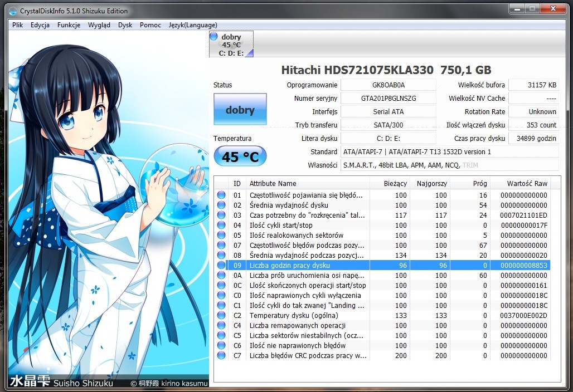Select row 'Liczba godzin pracy dysku'
Image resolution: width=573 pixels, height=392 pixels.
click(382, 265)
